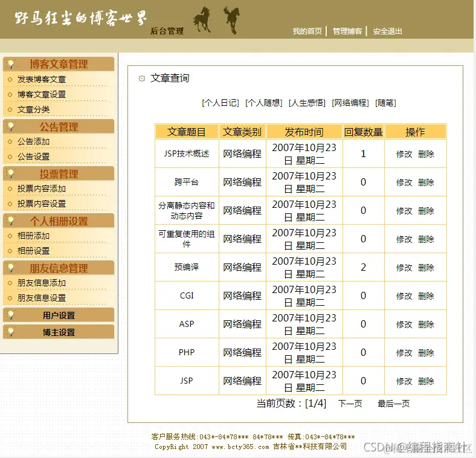Click 删除 for 跨平台 article
The height and width of the screenshot is (458, 476).
point(426,182)
